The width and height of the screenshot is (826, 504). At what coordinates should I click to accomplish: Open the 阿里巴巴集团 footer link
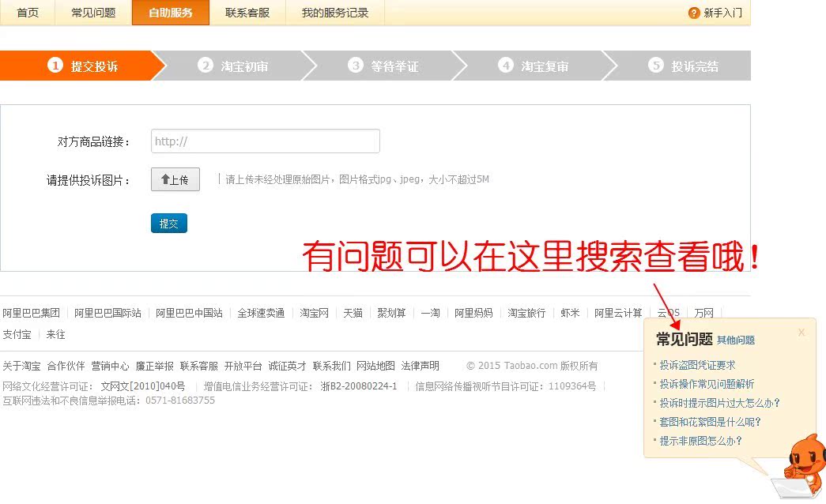coord(31,313)
